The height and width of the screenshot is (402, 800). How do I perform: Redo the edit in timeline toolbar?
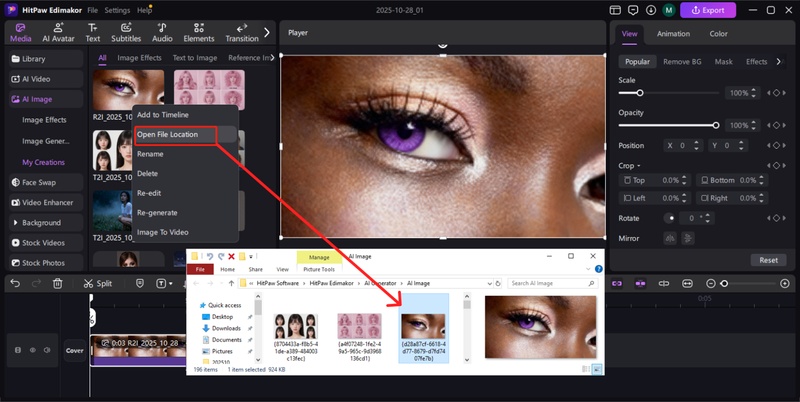(36, 283)
